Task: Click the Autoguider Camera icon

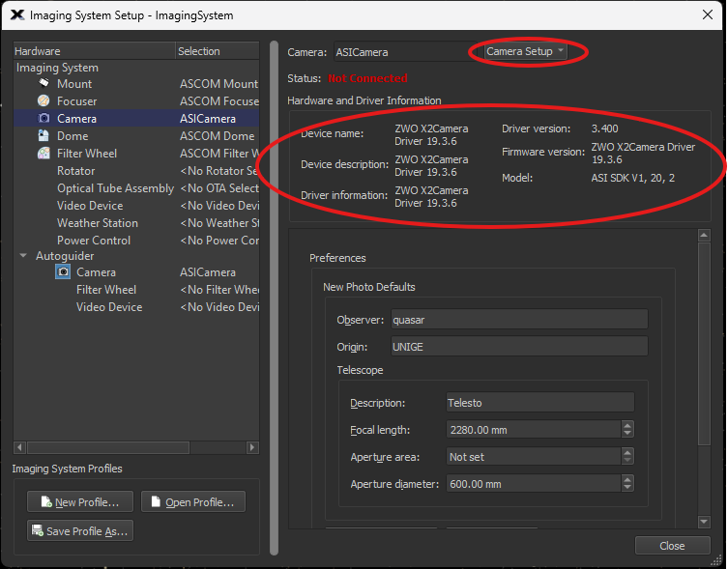Action: [63, 272]
